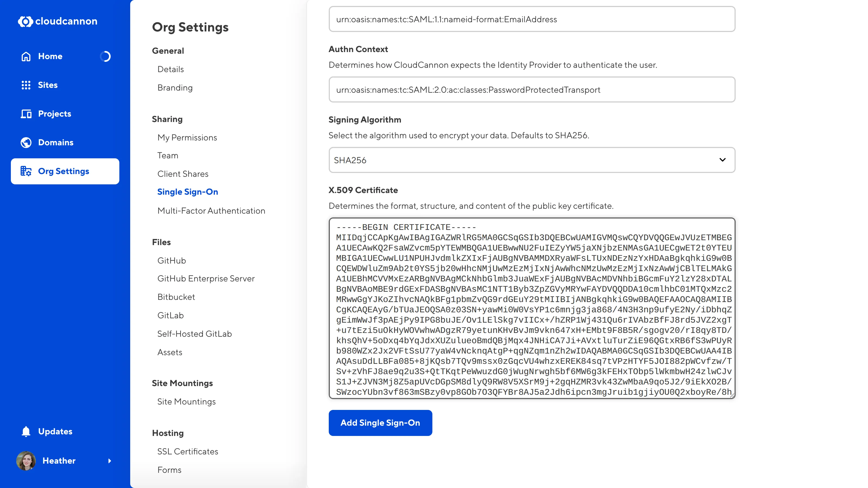
Task: Open SSL Certificates under Hosting
Action: (x=187, y=451)
